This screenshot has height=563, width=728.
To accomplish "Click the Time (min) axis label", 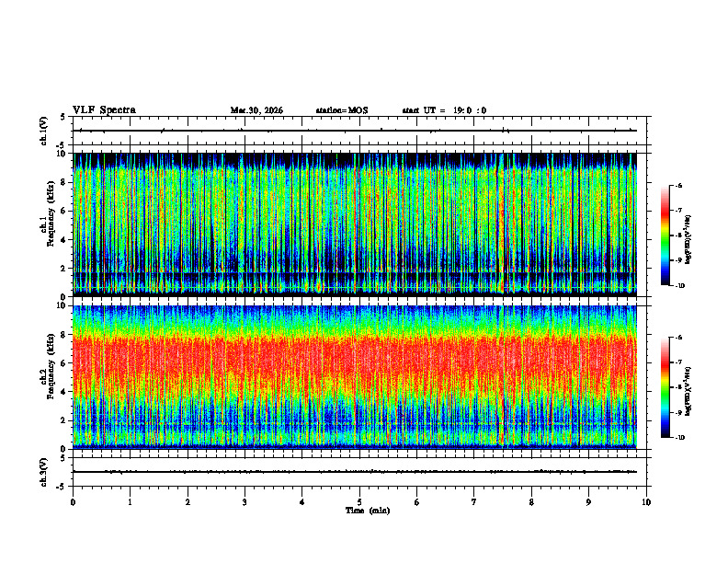I will pos(368,511).
